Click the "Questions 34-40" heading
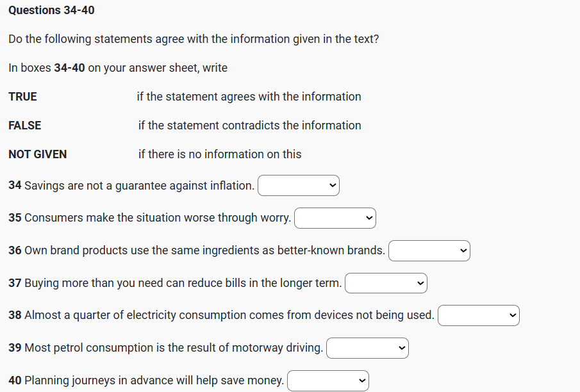 (51, 10)
